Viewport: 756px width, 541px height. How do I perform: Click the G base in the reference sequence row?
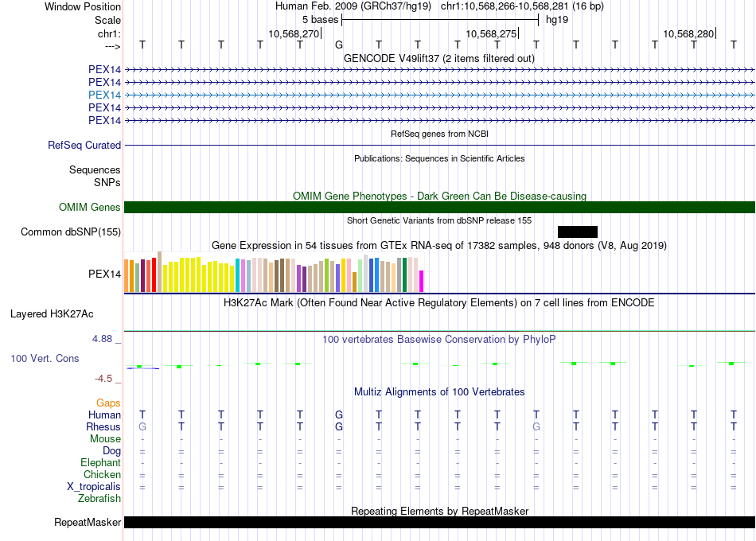click(x=339, y=45)
